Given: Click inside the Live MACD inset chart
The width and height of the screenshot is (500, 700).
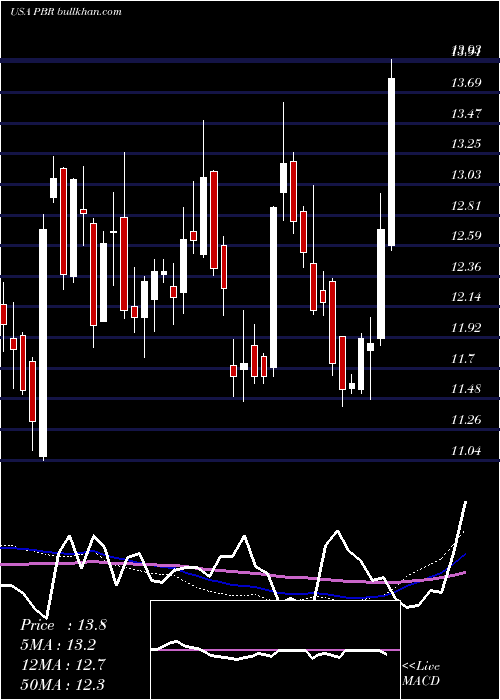Looking at the screenshot, I should [x=275, y=650].
